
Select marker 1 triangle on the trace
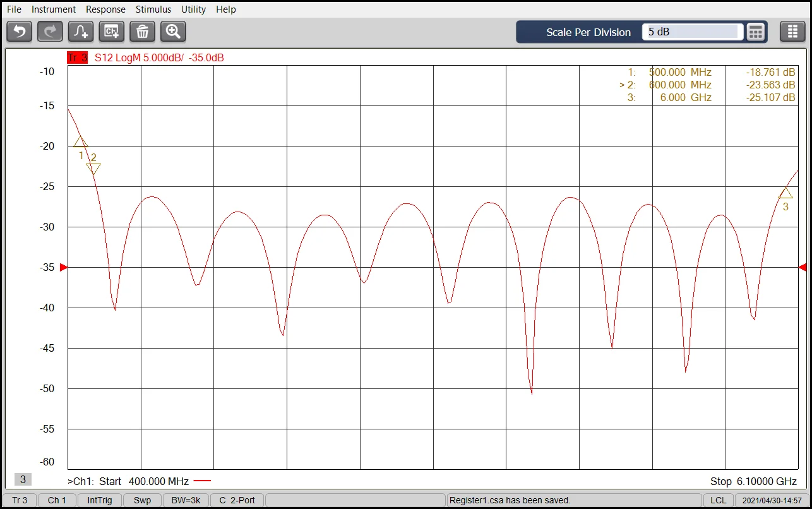81,143
